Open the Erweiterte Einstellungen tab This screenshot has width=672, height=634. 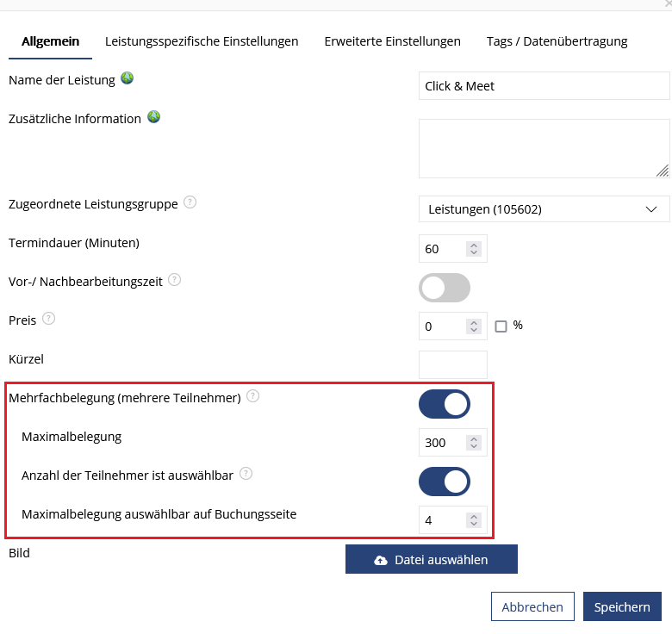[x=393, y=41]
